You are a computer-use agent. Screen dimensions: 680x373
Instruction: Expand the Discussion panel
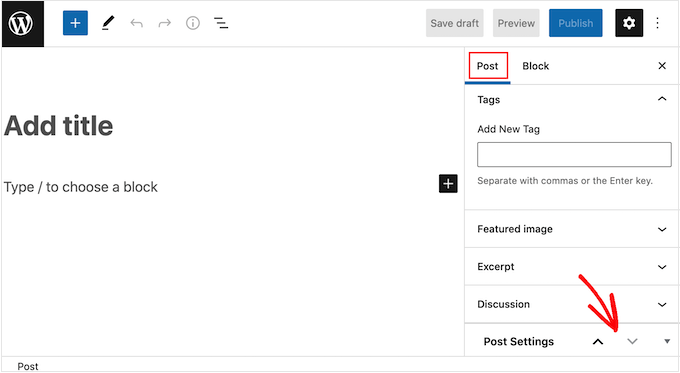click(x=572, y=304)
